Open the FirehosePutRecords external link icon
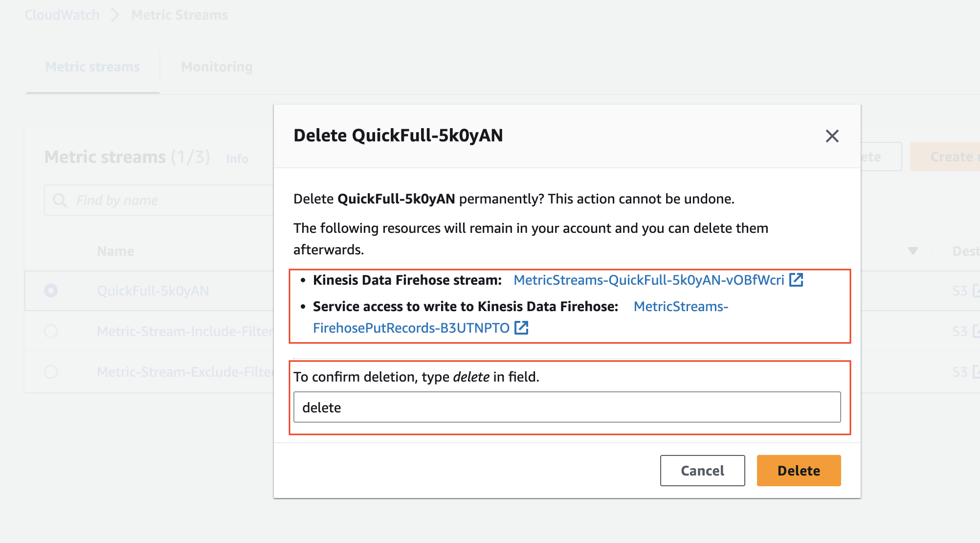The height and width of the screenshot is (543, 980). click(x=522, y=328)
